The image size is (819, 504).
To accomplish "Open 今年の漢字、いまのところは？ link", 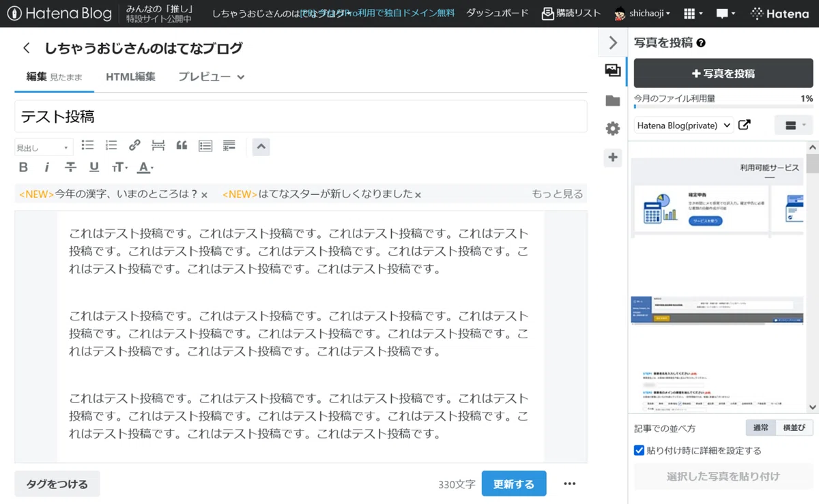I will (126, 194).
